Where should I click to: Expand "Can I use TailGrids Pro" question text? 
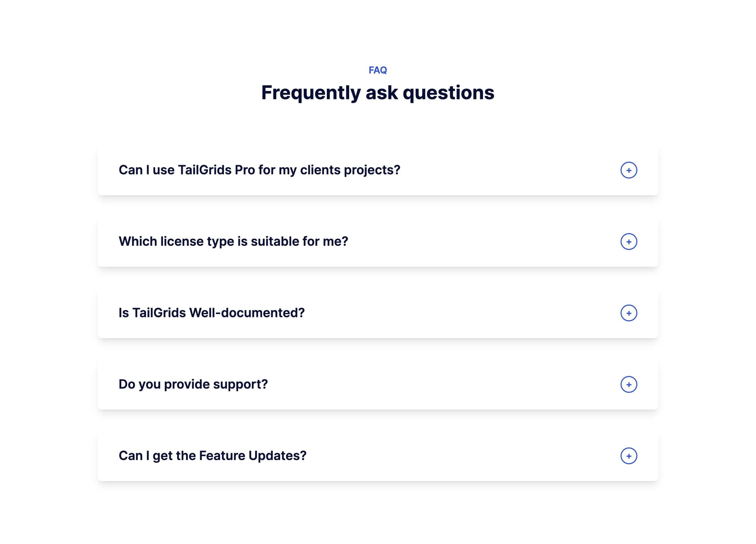(259, 170)
